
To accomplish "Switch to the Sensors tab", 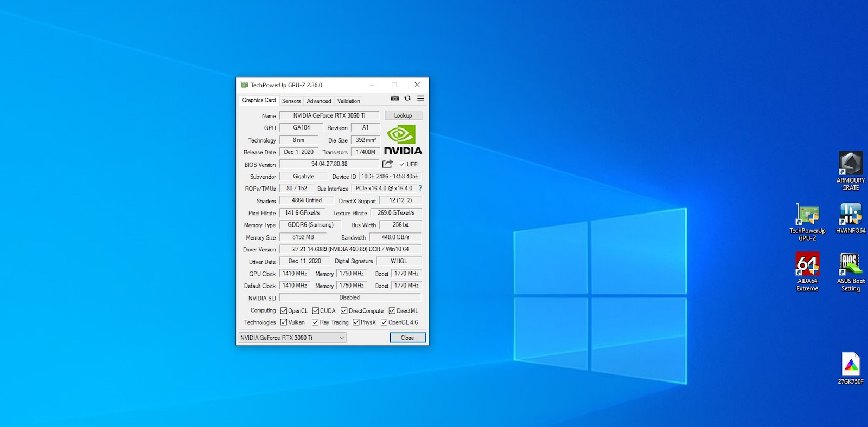I will [x=291, y=101].
